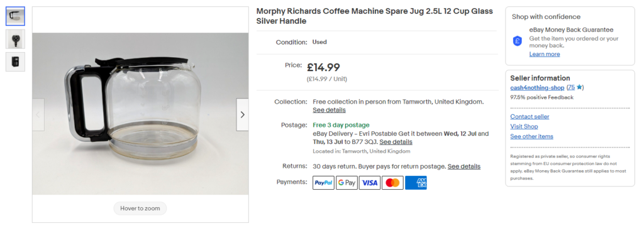Open See details for postage
The width and height of the screenshot is (644, 228).
[396, 142]
